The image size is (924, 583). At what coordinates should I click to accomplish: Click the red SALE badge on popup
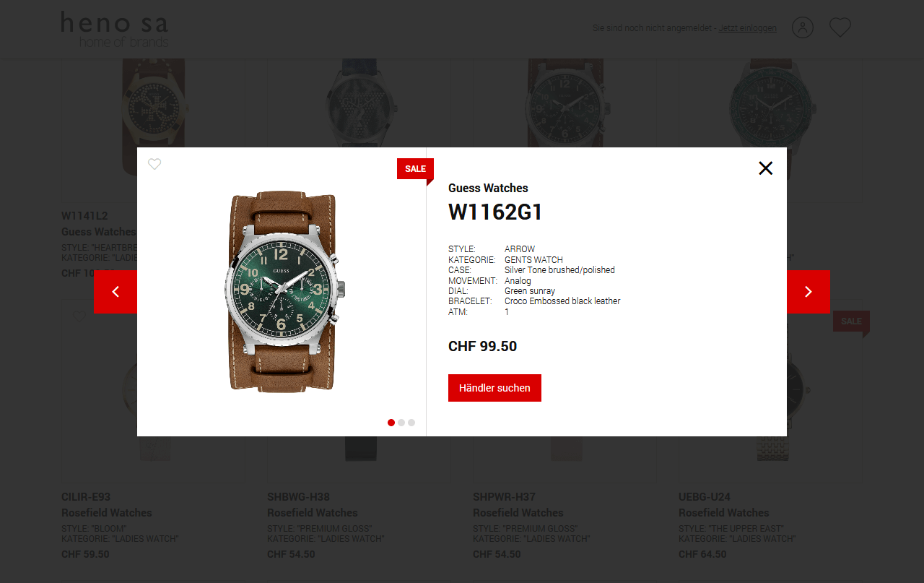415,169
